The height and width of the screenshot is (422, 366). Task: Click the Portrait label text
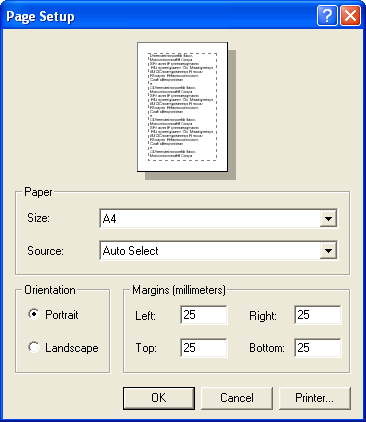coord(62,315)
